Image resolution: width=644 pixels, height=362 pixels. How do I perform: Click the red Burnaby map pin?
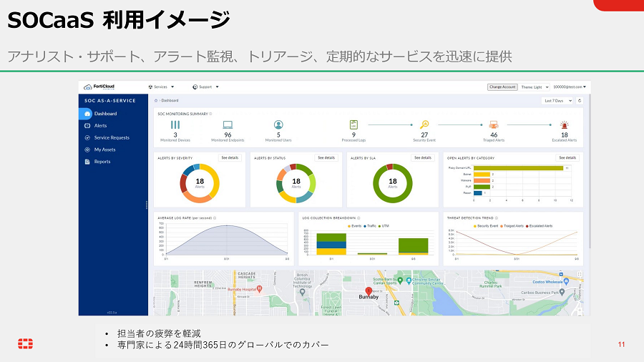[369, 292]
